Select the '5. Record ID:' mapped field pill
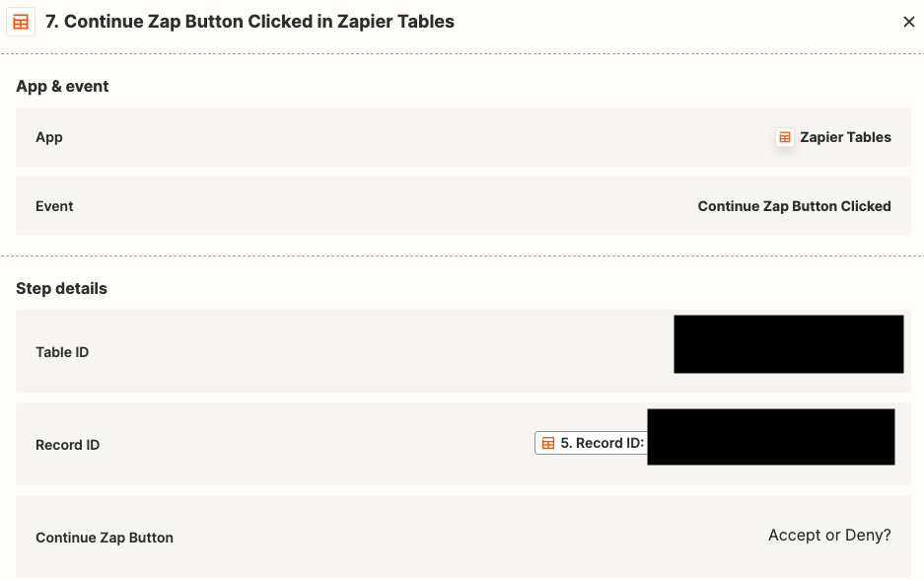 pos(591,443)
